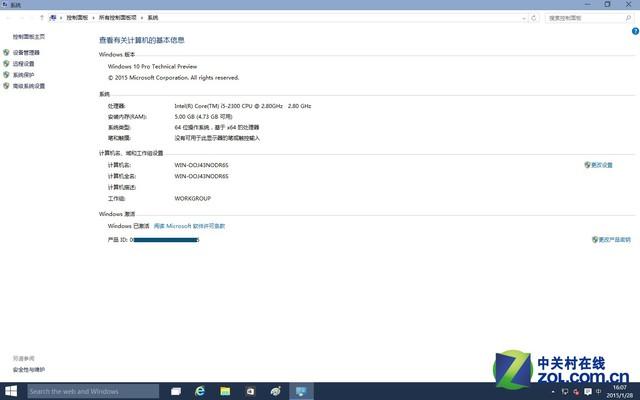This screenshot has width=640, height=400.
Task: Maximize or restore the 系统 window
Action: 607,4
